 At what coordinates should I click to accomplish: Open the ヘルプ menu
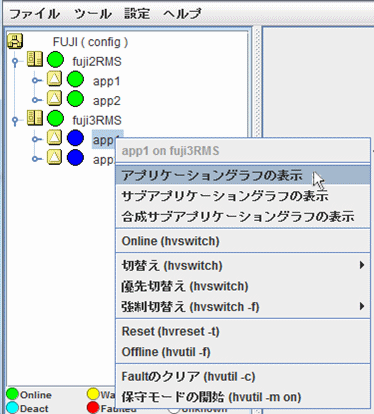182,14
